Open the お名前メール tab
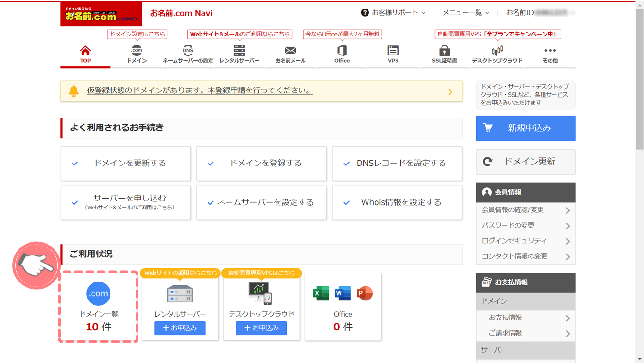 (291, 55)
